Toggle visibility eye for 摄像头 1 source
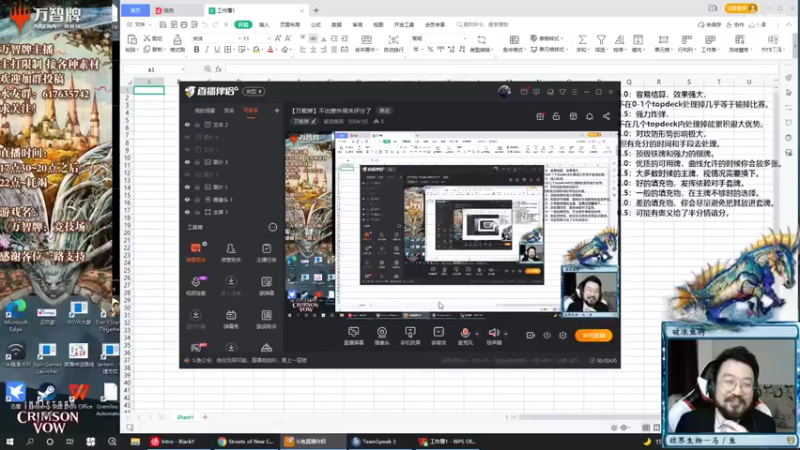 click(x=187, y=199)
